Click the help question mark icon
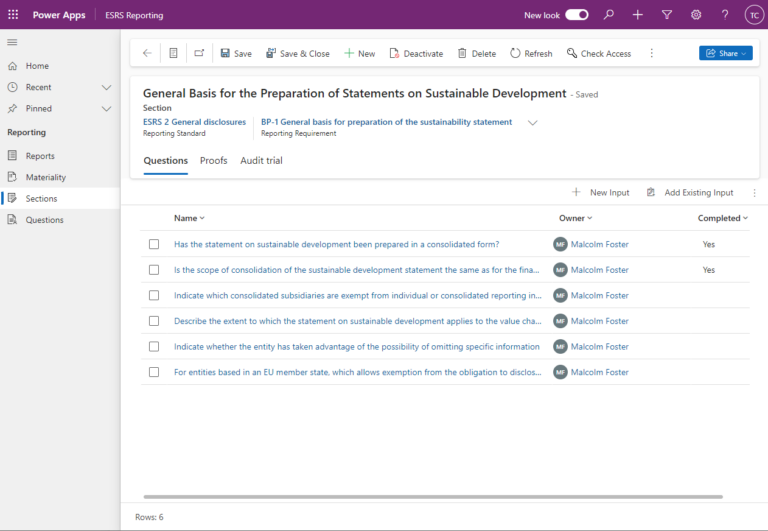Viewport: 768px width, 531px height. click(x=725, y=15)
